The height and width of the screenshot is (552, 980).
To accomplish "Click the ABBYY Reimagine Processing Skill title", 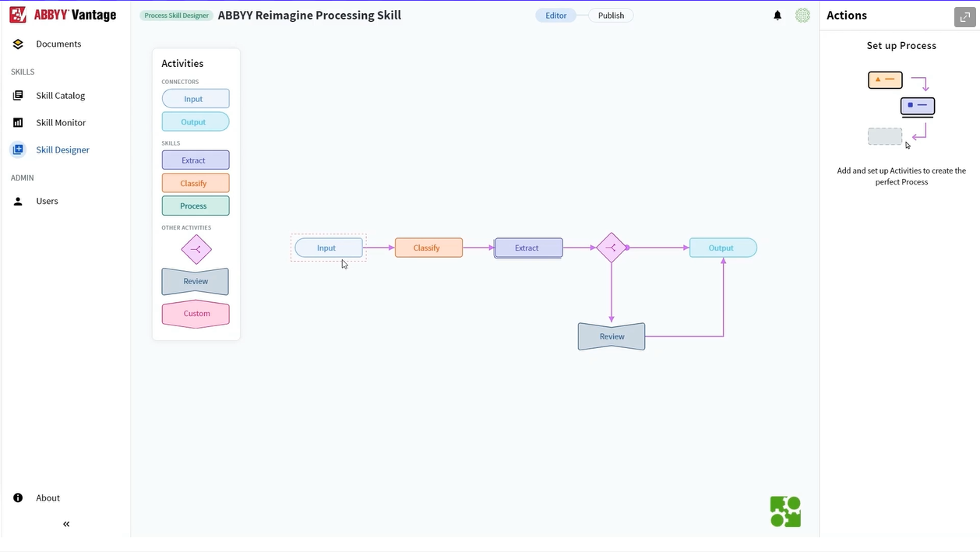I will [309, 16].
